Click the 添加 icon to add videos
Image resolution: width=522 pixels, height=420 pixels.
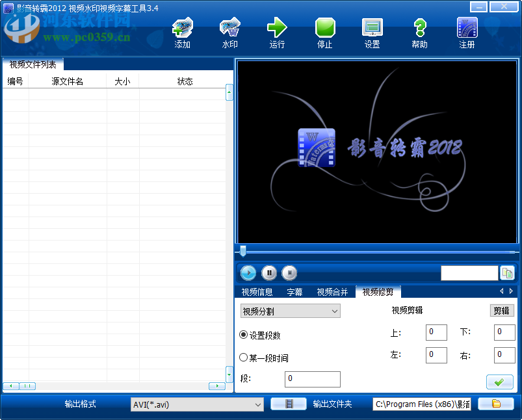[181, 29]
